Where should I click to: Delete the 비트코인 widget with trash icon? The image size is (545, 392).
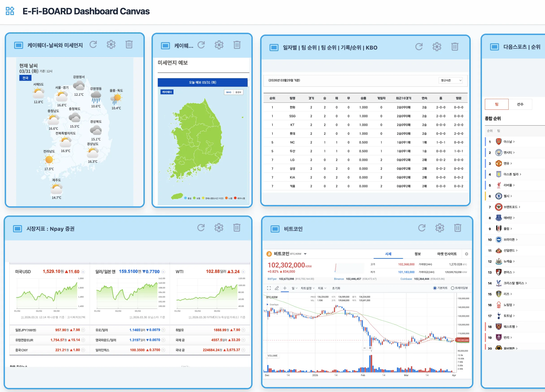click(458, 228)
